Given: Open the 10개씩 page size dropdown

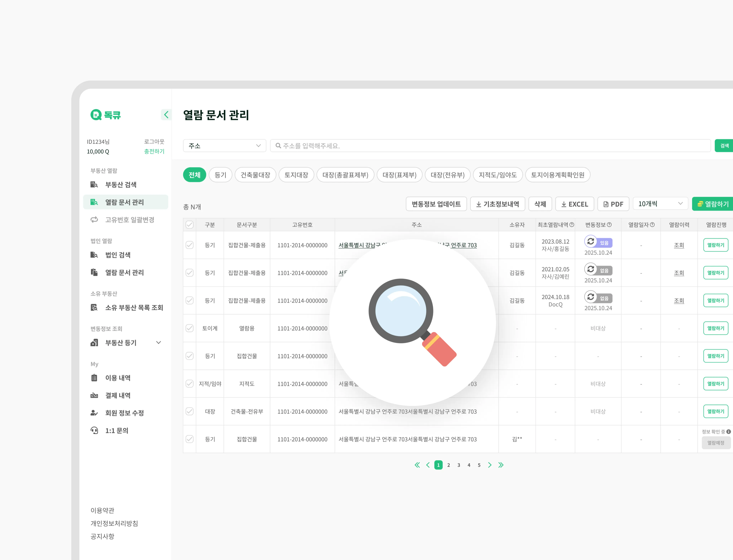Looking at the screenshot, I should click(x=660, y=204).
